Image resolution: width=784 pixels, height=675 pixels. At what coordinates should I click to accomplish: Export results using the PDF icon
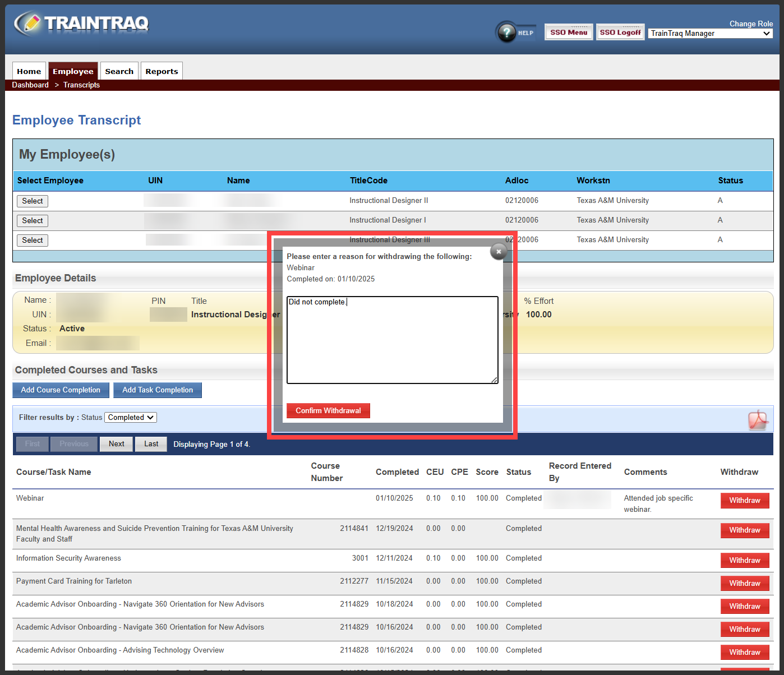click(758, 419)
